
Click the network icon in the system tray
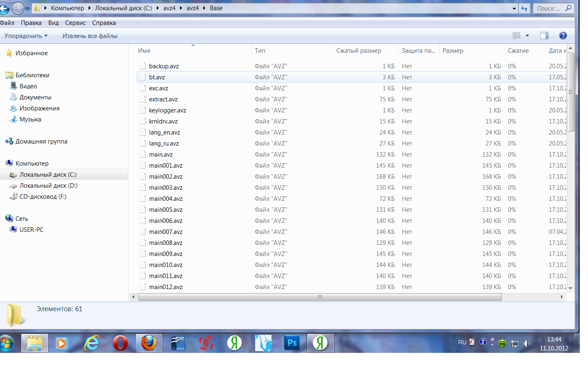click(515, 343)
